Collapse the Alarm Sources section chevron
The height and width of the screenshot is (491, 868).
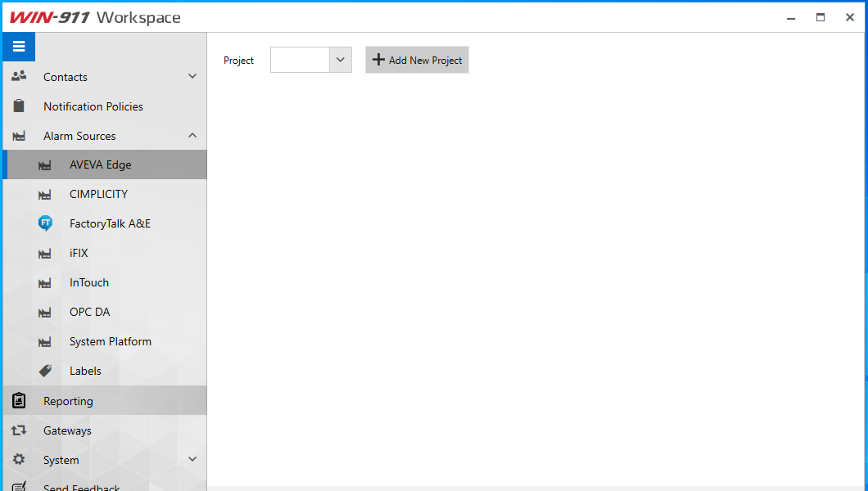(x=192, y=136)
